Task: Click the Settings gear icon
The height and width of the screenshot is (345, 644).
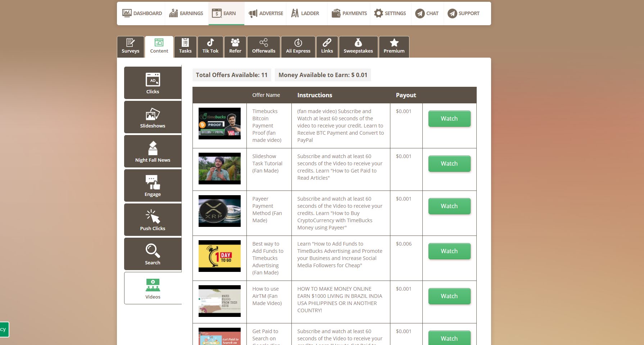Action: (x=378, y=13)
